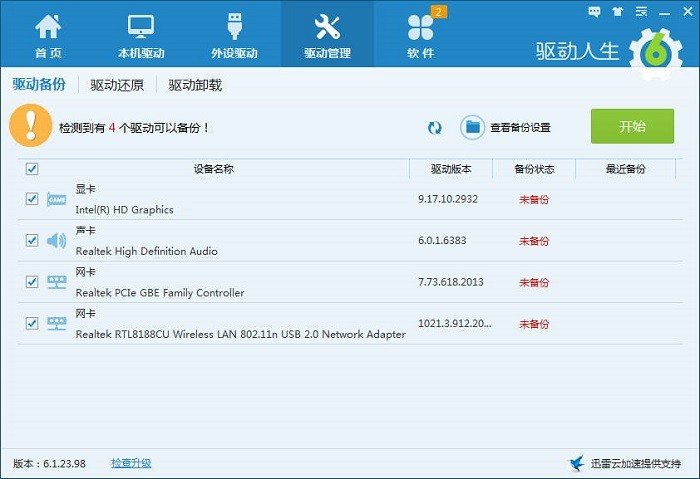
Task: Switch to the 驱动还原 tab
Action: click(117, 85)
